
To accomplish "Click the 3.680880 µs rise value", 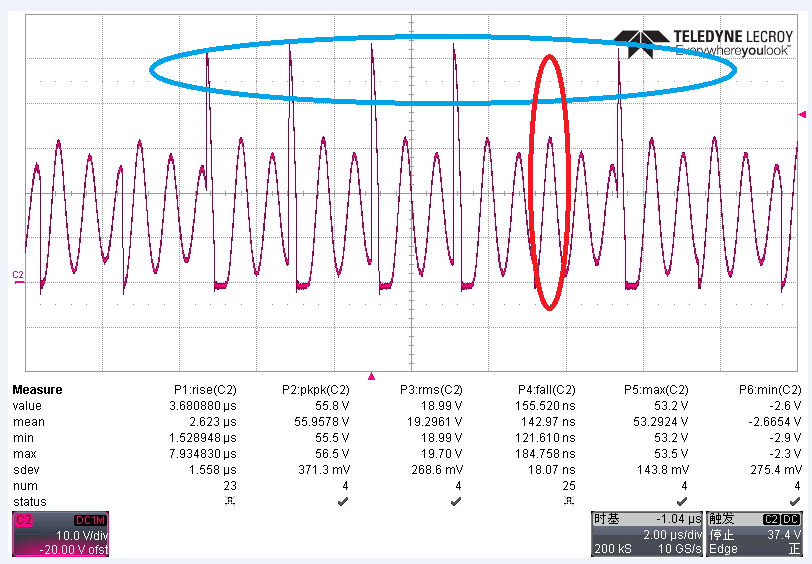I will [x=203, y=406].
